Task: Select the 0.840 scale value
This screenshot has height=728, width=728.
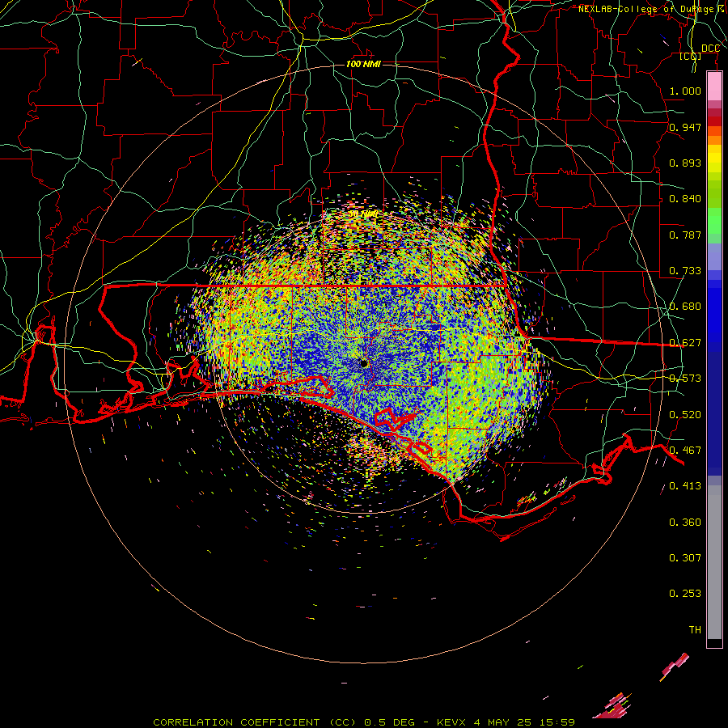Action: (x=685, y=199)
